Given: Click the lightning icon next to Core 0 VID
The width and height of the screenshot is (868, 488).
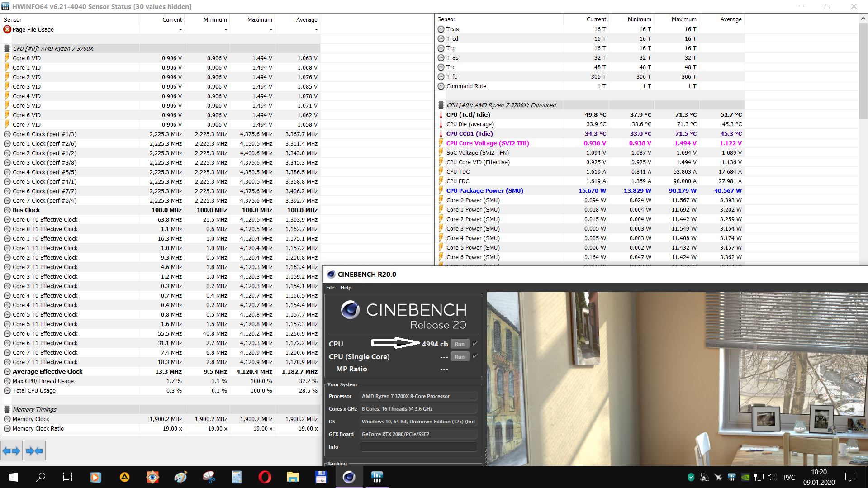Looking at the screenshot, I should coord(7,58).
